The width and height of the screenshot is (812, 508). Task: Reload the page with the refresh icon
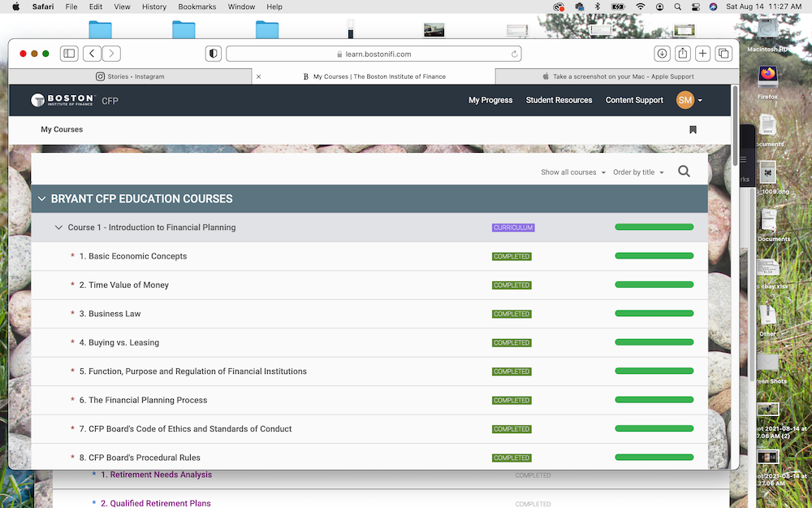pos(514,54)
